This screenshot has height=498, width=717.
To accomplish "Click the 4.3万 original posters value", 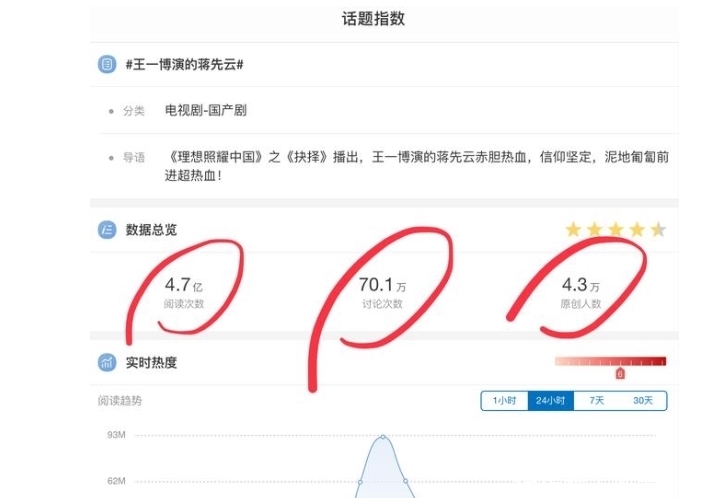I will tap(581, 285).
